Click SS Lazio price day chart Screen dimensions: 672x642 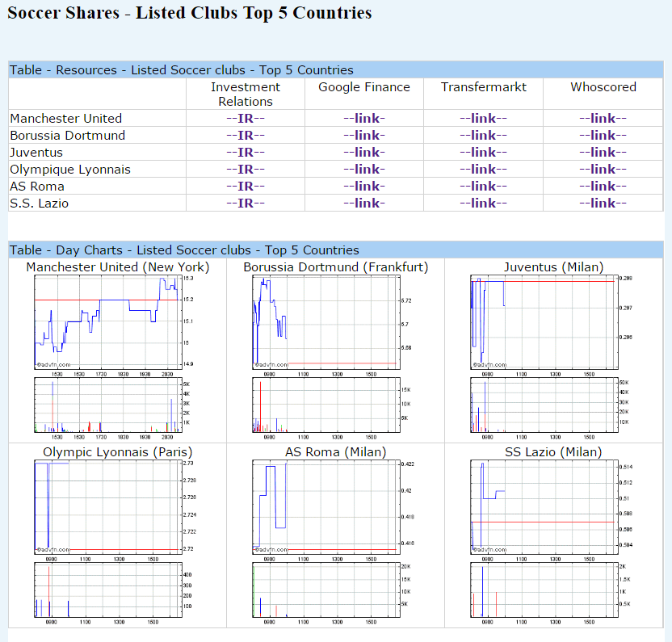(544, 507)
